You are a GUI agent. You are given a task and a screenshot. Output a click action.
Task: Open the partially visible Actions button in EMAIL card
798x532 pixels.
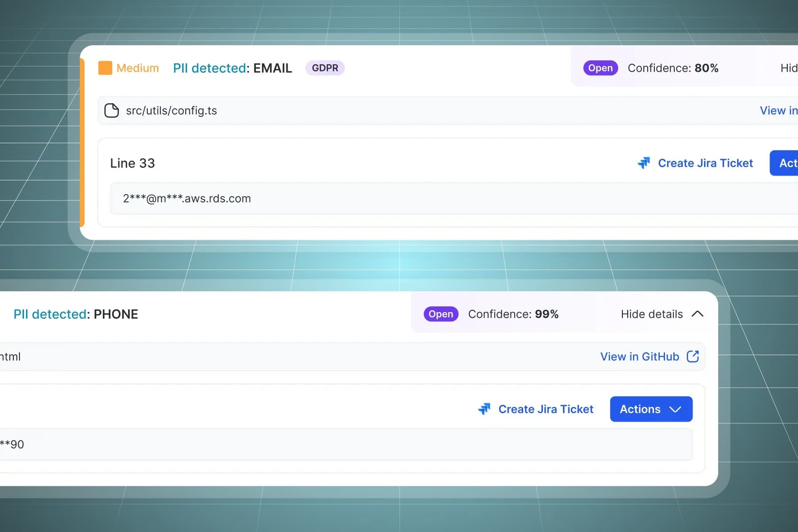point(786,163)
